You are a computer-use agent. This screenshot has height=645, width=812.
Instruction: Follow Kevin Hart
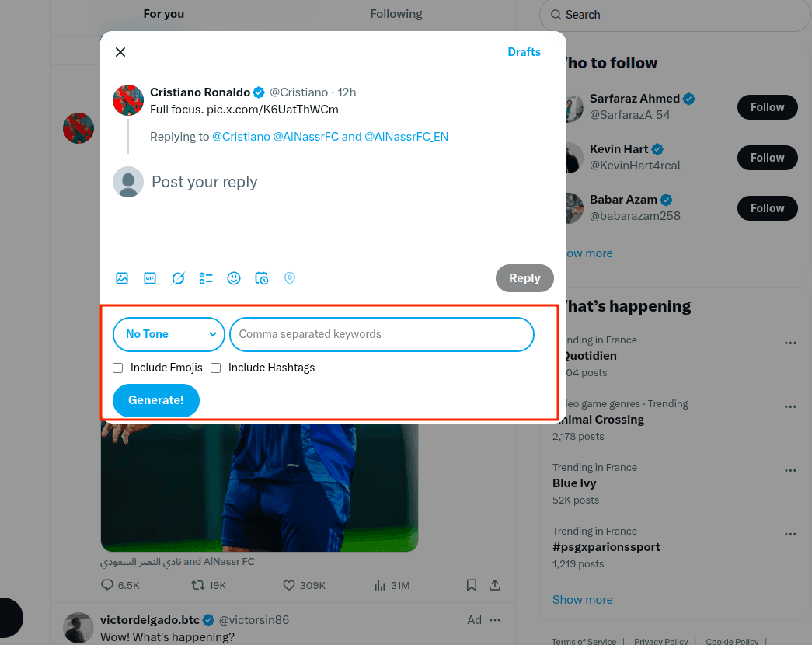tap(767, 157)
